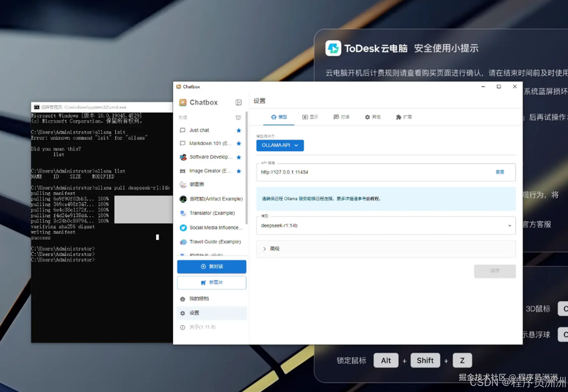Screen dimensions: 568x392
Task: Maximize the Chatbox window
Action: click(x=499, y=87)
